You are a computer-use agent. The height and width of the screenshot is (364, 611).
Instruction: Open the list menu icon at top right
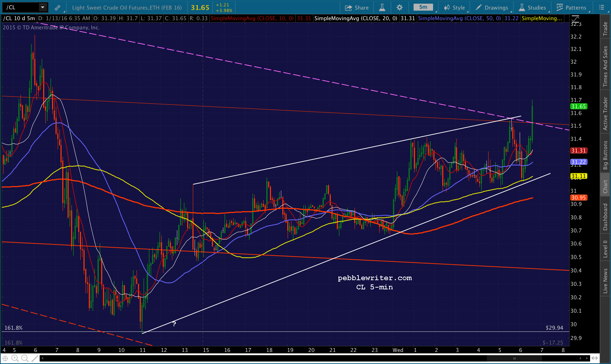click(x=601, y=7)
